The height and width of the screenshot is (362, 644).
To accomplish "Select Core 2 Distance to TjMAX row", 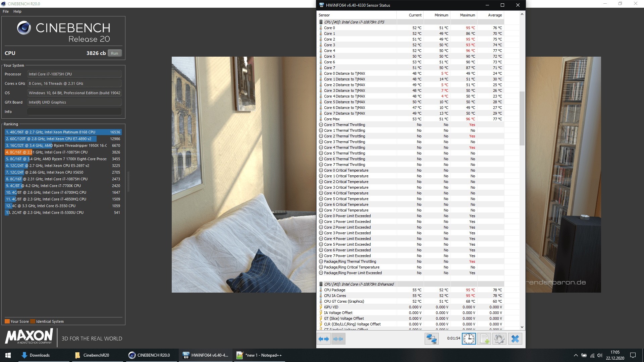I will pos(411,85).
